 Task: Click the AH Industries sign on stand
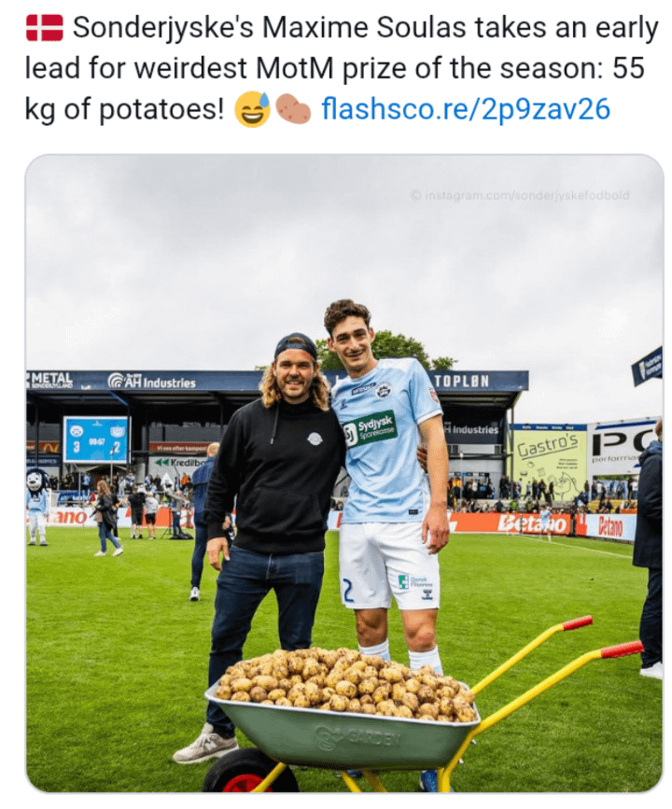coord(152,381)
